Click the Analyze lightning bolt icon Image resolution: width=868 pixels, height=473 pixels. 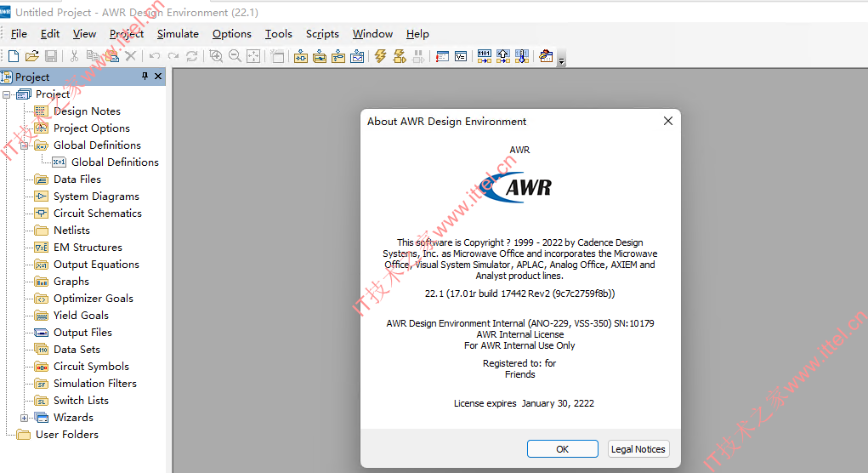(x=380, y=56)
